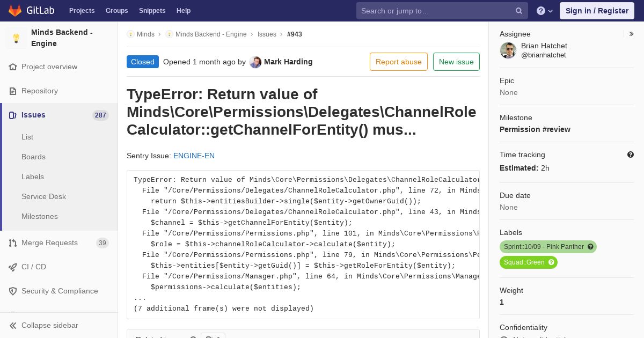This screenshot has height=338, width=644.
Task: Go to issue List submenu
Action: pos(27,137)
